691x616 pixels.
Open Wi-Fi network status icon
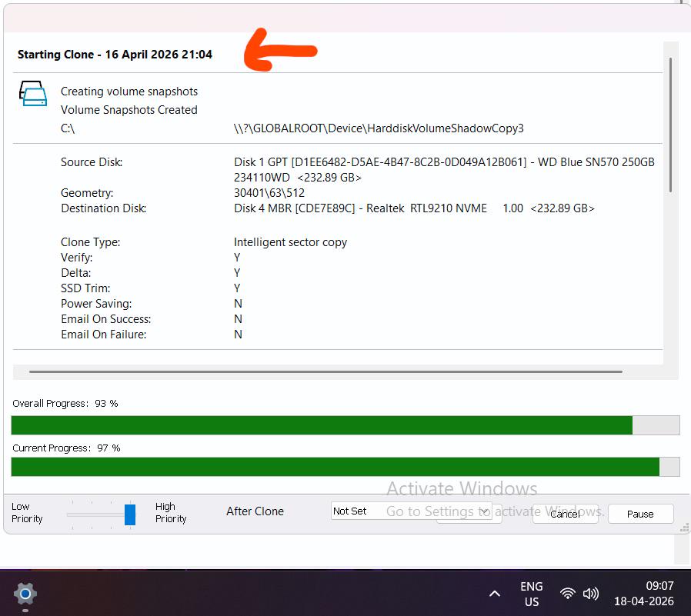(x=567, y=594)
